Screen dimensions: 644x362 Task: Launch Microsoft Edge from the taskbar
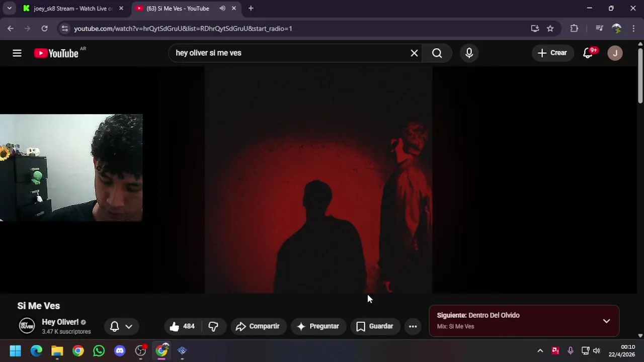[36, 351]
